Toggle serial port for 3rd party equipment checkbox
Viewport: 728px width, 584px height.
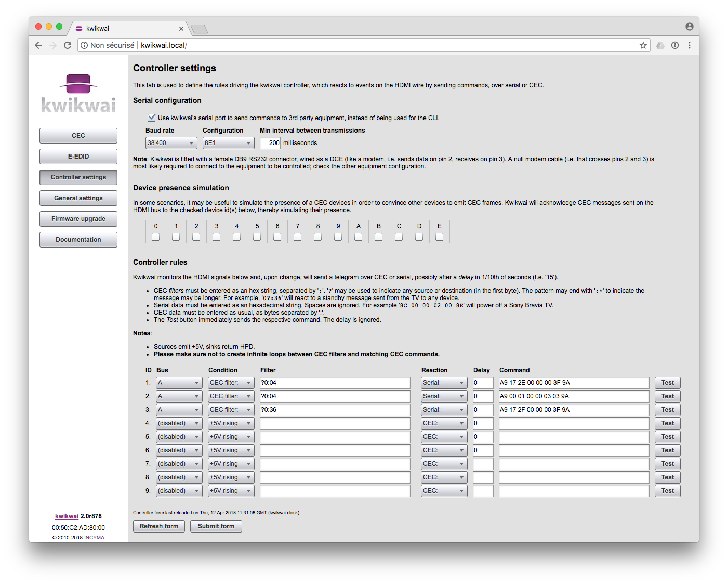(152, 118)
